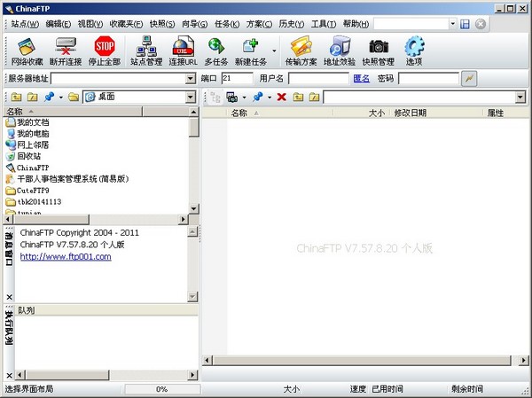Click the remote pane snapshot camera icon

click(232, 98)
